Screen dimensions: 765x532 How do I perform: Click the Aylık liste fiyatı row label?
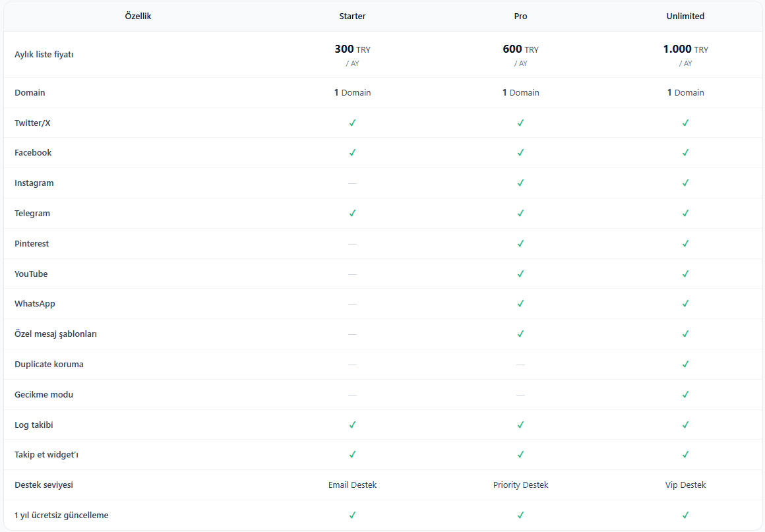coord(44,55)
